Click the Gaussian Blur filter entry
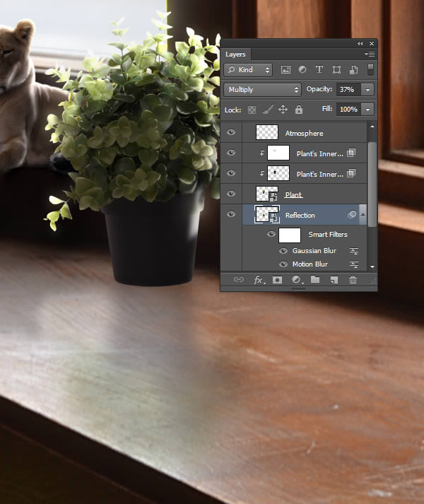424x504 pixels. [x=314, y=251]
